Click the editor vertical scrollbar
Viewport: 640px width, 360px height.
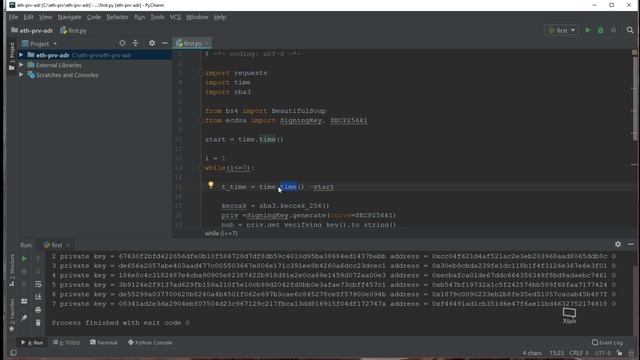[x=634, y=99]
